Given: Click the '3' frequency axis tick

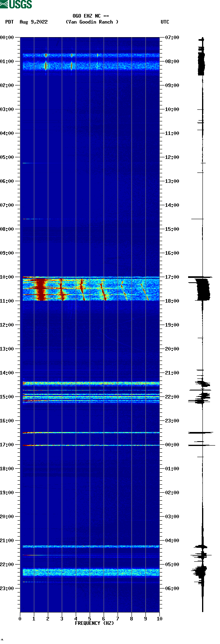Looking at the screenshot, I should 62,619.
